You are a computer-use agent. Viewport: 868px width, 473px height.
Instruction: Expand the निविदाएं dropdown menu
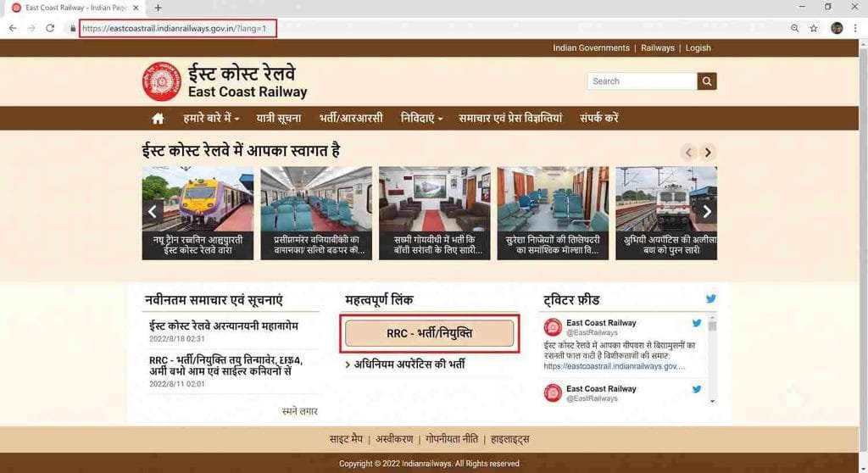pyautogui.click(x=421, y=118)
